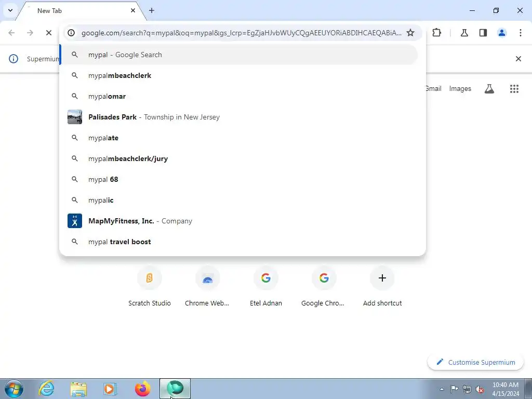Launch Internet Explorer from the taskbar
The image size is (532, 399).
pos(46,389)
